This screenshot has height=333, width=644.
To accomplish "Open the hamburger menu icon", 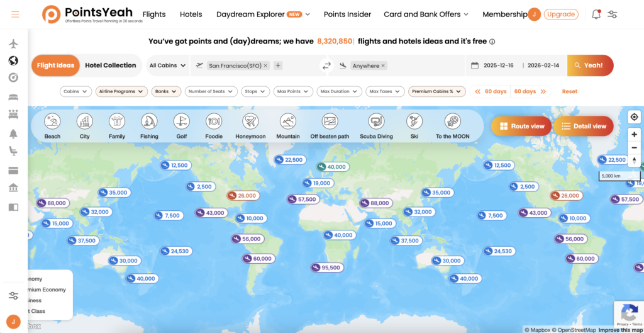I will click(15, 14).
